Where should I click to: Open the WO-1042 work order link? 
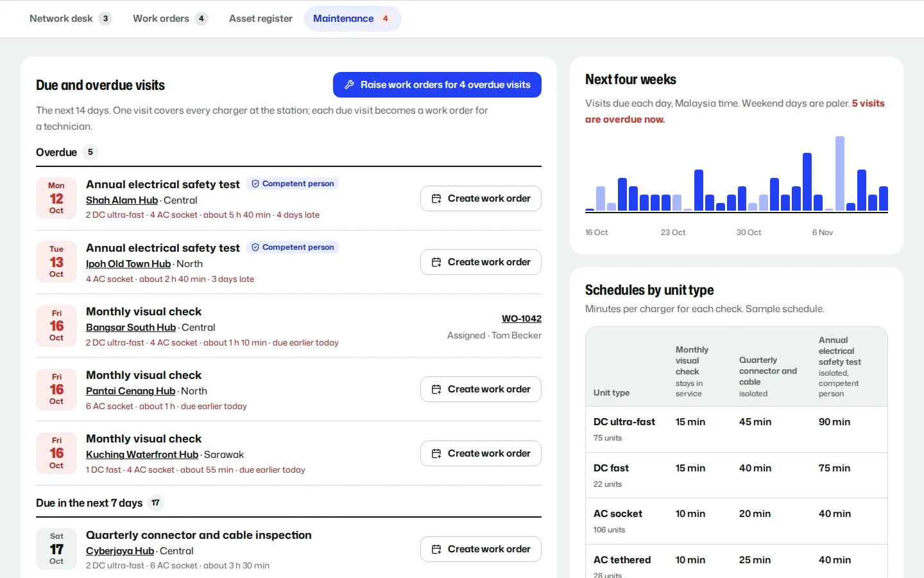click(522, 319)
